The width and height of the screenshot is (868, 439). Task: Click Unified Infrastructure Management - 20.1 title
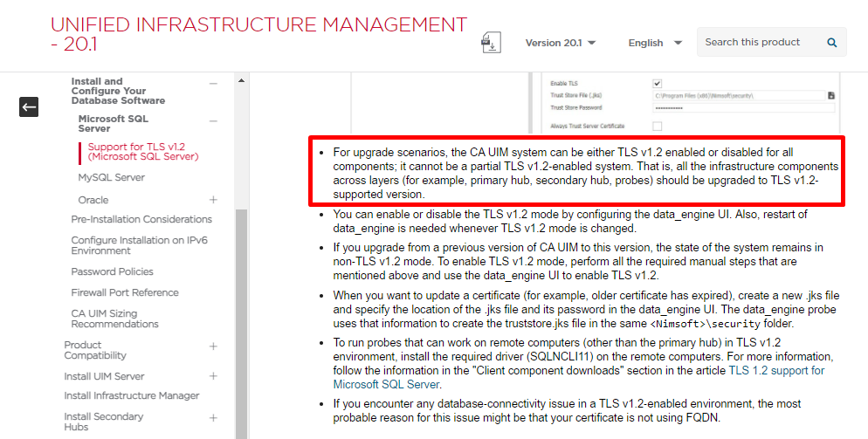(258, 34)
